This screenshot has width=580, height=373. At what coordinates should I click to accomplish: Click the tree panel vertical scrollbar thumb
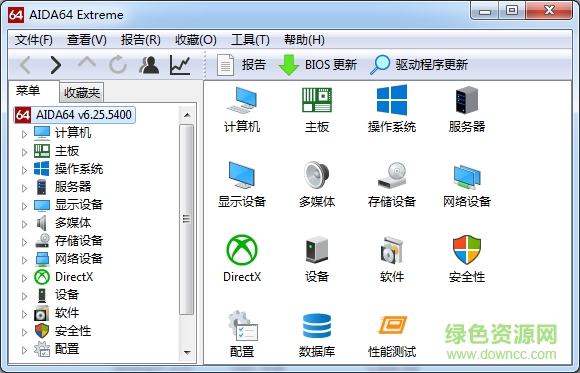point(187,219)
